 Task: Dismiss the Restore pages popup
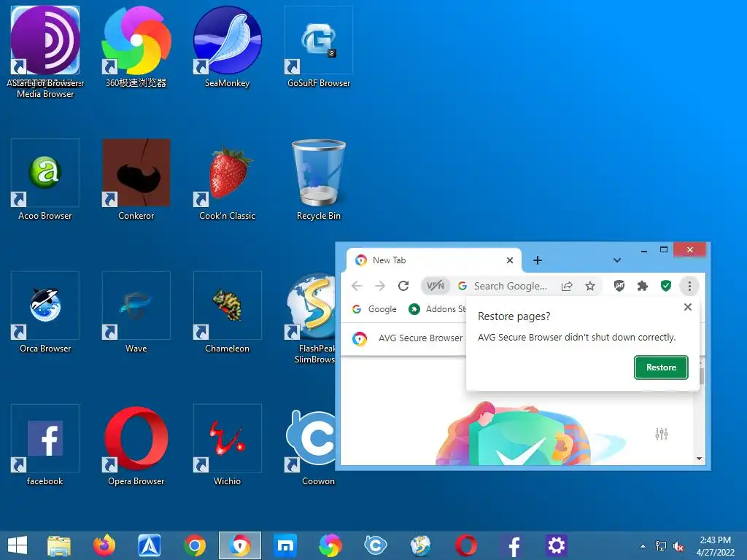[x=687, y=307]
